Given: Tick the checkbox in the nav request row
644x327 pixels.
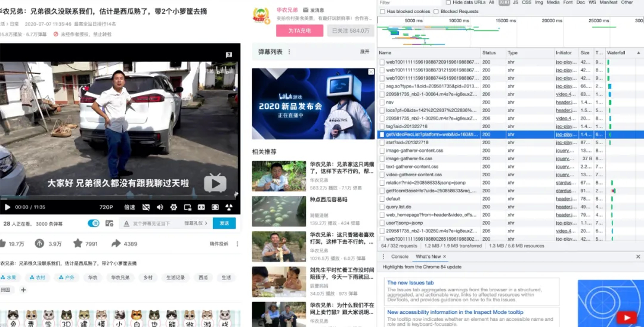Looking at the screenshot, I should 382,102.
